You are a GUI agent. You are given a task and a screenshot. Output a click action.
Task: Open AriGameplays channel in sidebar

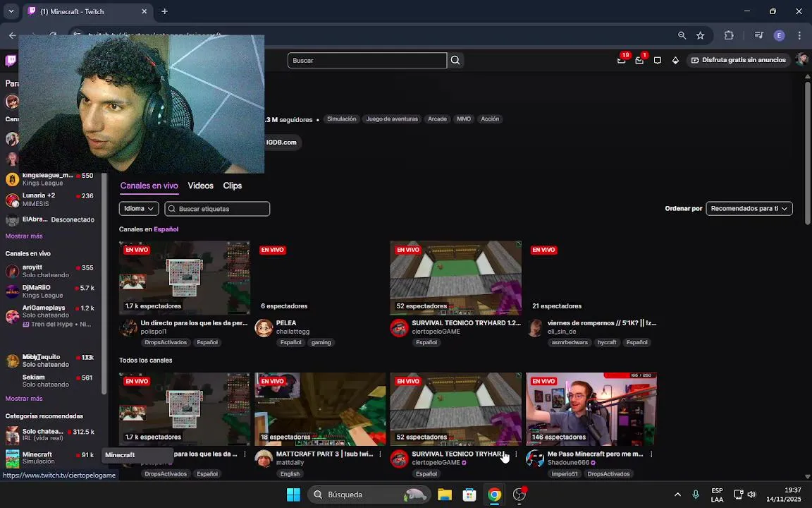pyautogui.click(x=51, y=315)
